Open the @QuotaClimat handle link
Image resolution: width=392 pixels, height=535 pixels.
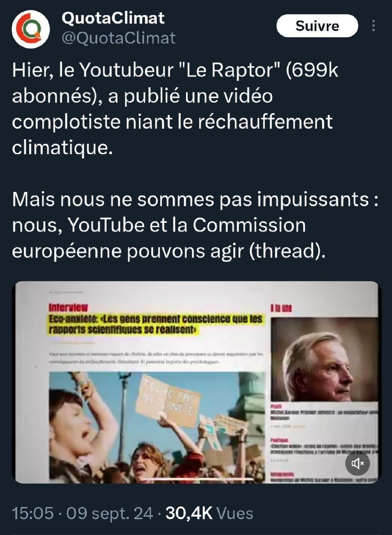pyautogui.click(x=119, y=38)
